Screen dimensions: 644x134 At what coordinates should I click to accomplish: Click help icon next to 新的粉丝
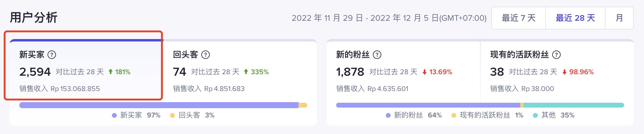click(377, 55)
